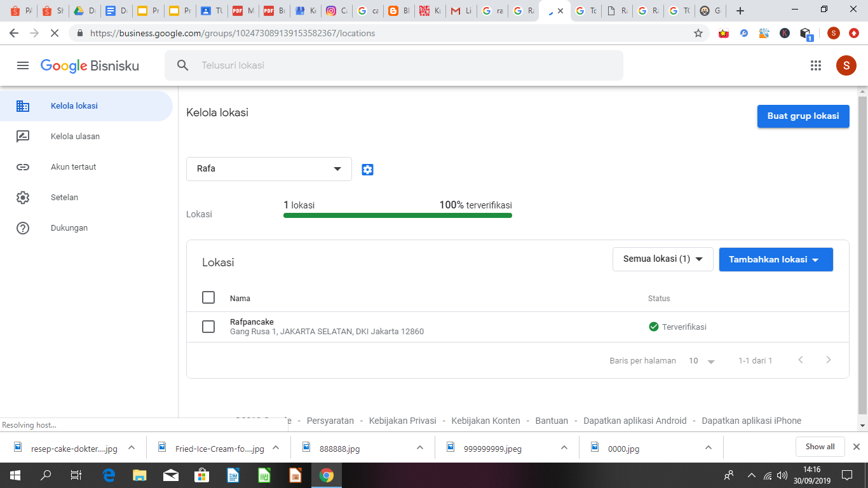
Task: Expand options for 888888.jpg download
Action: (x=420, y=447)
